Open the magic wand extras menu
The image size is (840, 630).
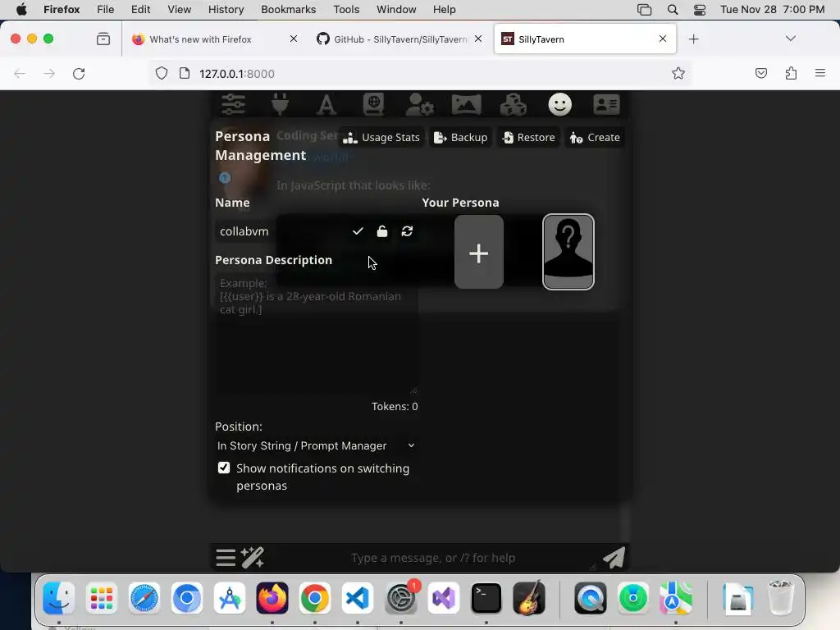[253, 558]
